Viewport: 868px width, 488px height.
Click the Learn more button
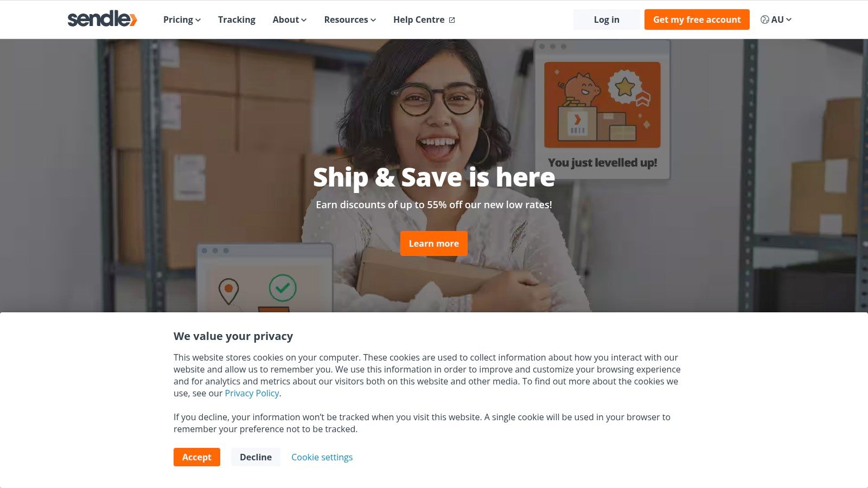[434, 243]
